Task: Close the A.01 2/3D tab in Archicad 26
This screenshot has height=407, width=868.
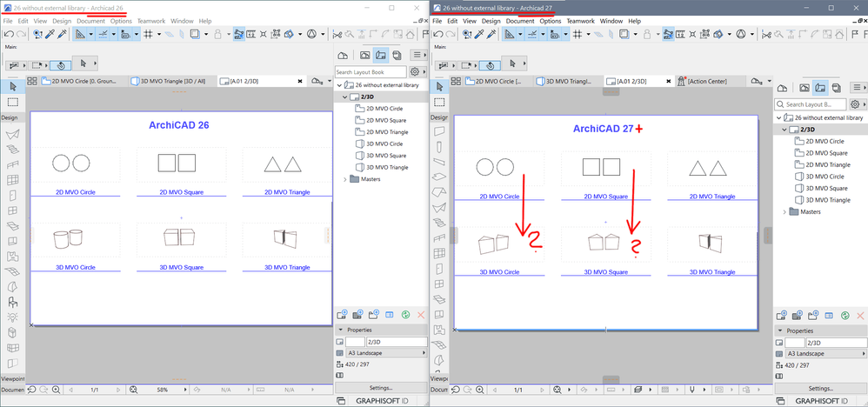Action: 300,81
